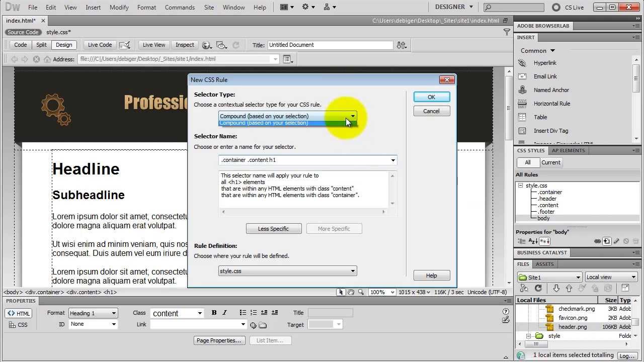
Task: Click Cancel in the New CSS Rule dialog
Action: (x=431, y=111)
